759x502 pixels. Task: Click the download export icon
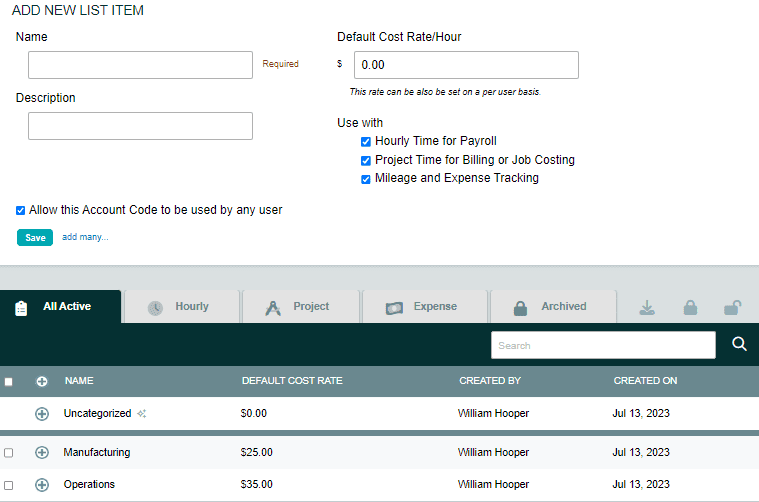tap(647, 307)
